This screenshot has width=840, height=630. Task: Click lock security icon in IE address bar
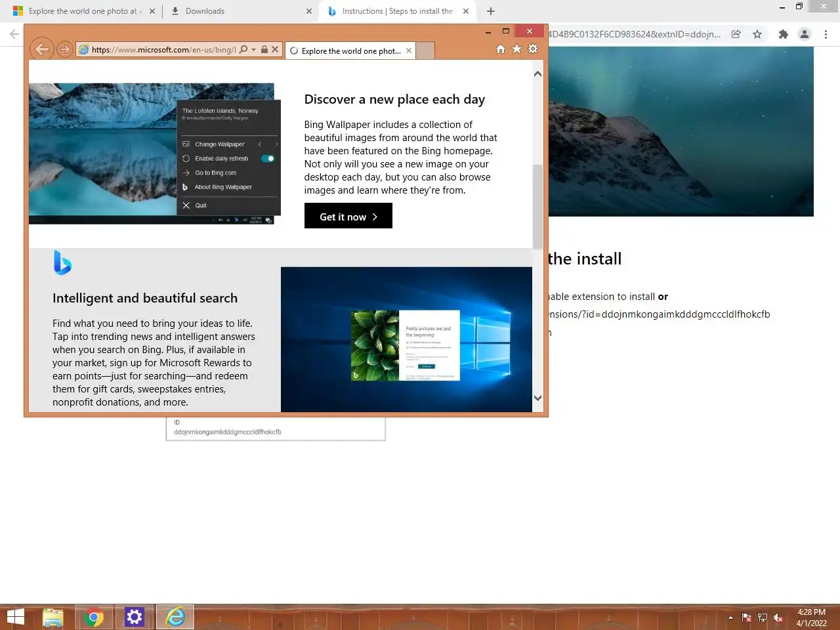[x=264, y=49]
